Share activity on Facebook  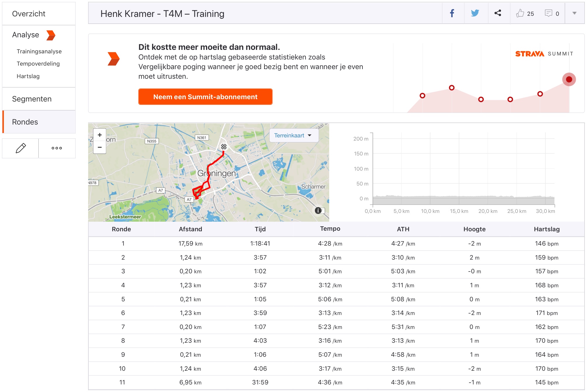452,13
